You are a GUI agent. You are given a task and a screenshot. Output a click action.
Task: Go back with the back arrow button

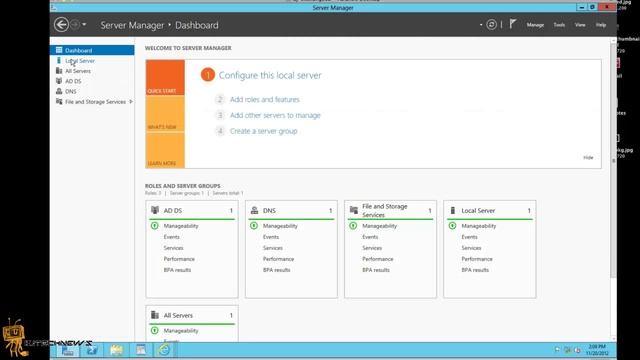[x=61, y=24]
